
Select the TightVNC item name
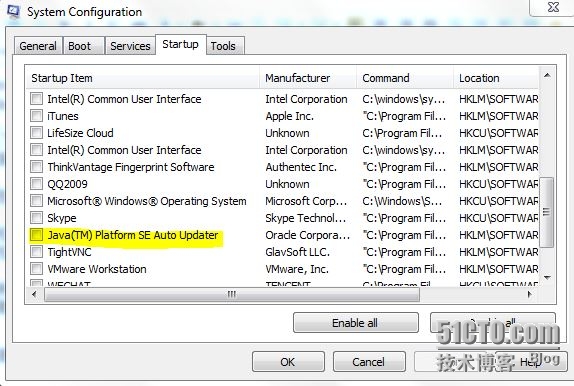click(69, 252)
